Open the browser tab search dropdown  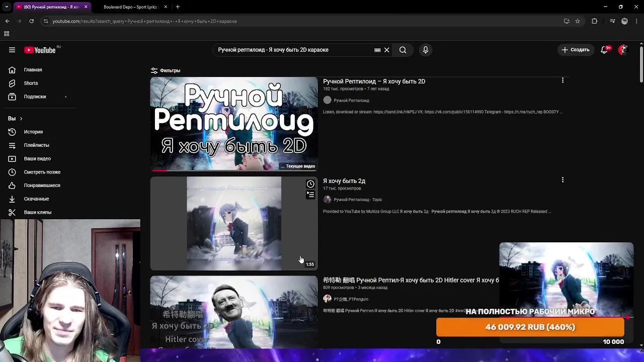pyautogui.click(x=7, y=7)
